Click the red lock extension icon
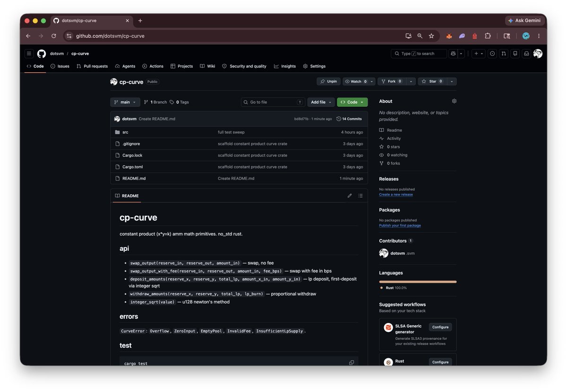This screenshot has height=392, width=567. (x=475, y=36)
